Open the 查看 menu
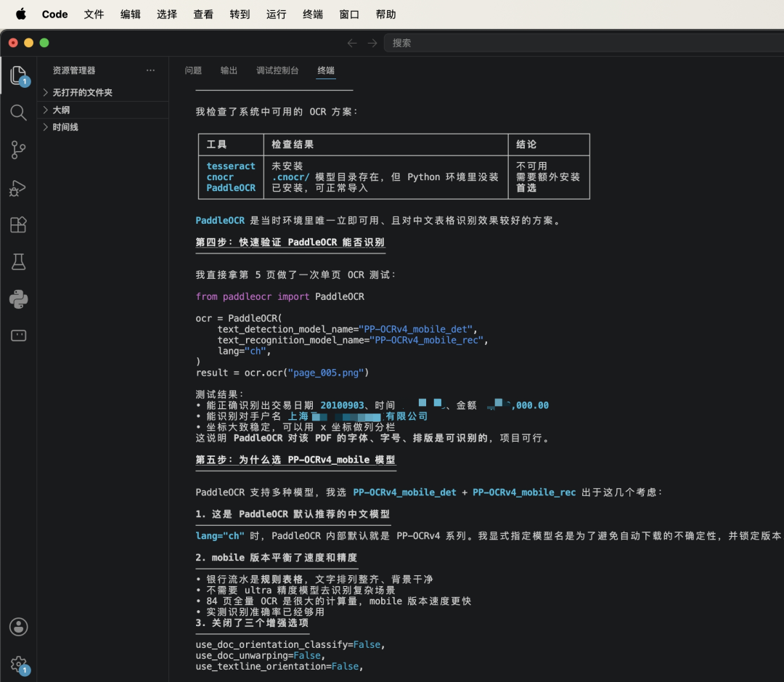The height and width of the screenshot is (682, 784). [x=203, y=14]
